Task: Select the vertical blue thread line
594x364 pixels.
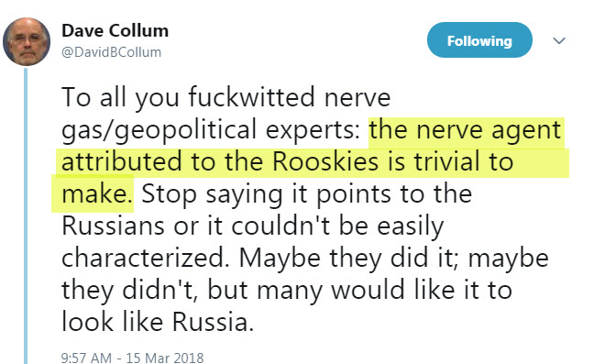Action: 26,215
